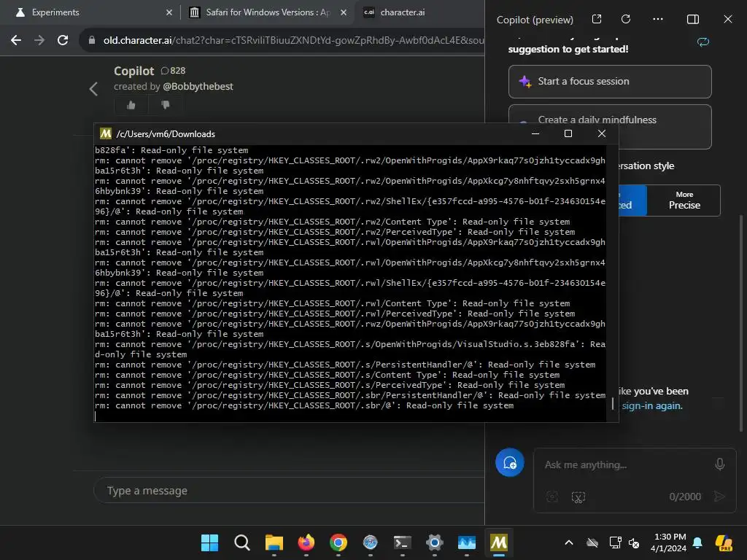747x560 pixels.
Task: Click the /c/Users/vm6/Downloads terminal title
Action: [166, 134]
